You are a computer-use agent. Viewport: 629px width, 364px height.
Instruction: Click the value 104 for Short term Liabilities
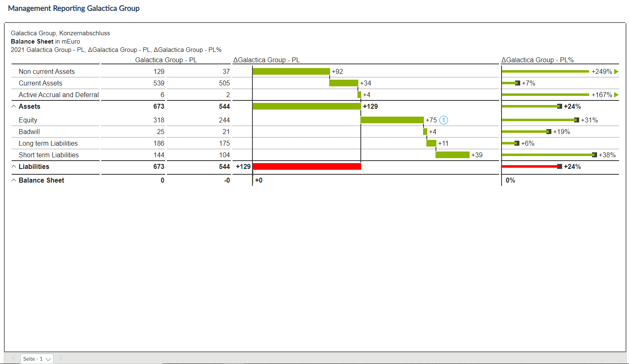coord(224,155)
